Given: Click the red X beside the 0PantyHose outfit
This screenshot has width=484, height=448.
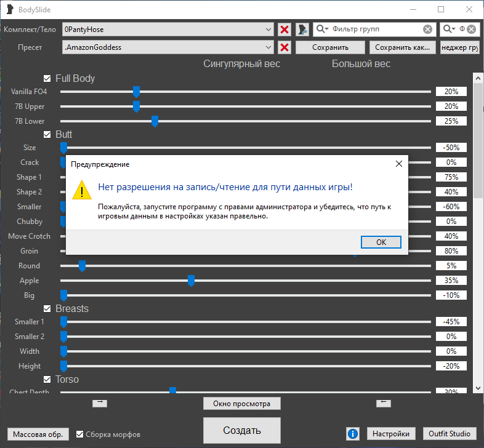Looking at the screenshot, I should (x=284, y=30).
